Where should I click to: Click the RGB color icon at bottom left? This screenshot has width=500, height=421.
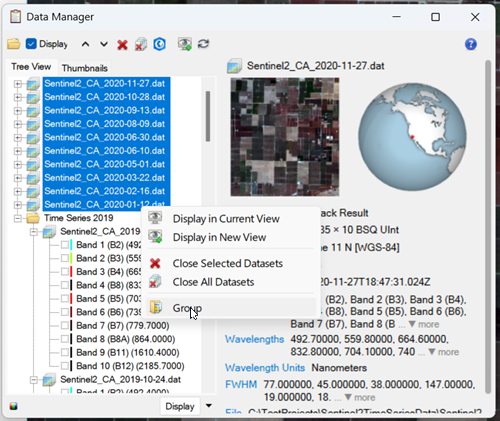point(14,406)
